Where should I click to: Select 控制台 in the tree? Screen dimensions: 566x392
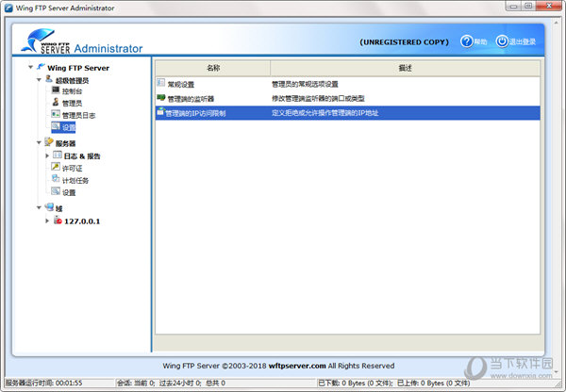click(72, 91)
